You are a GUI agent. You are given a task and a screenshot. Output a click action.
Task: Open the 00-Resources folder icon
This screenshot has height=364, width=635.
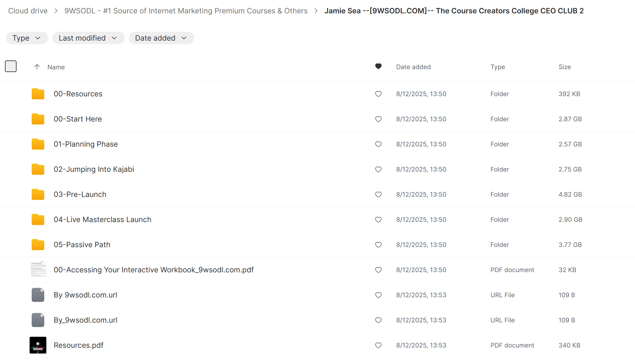(x=38, y=94)
